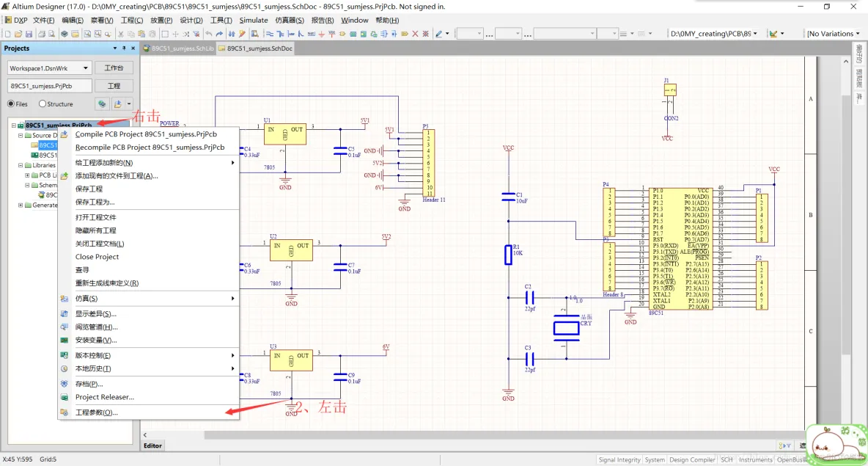Viewport: 868px width, 466px height.
Task: Click the System status bar button
Action: click(655, 460)
